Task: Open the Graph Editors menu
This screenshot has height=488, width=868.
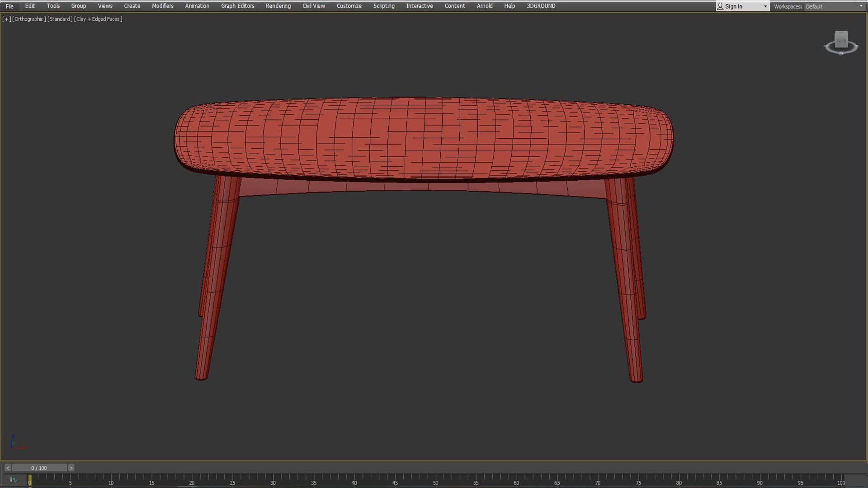Action: pyautogui.click(x=238, y=6)
